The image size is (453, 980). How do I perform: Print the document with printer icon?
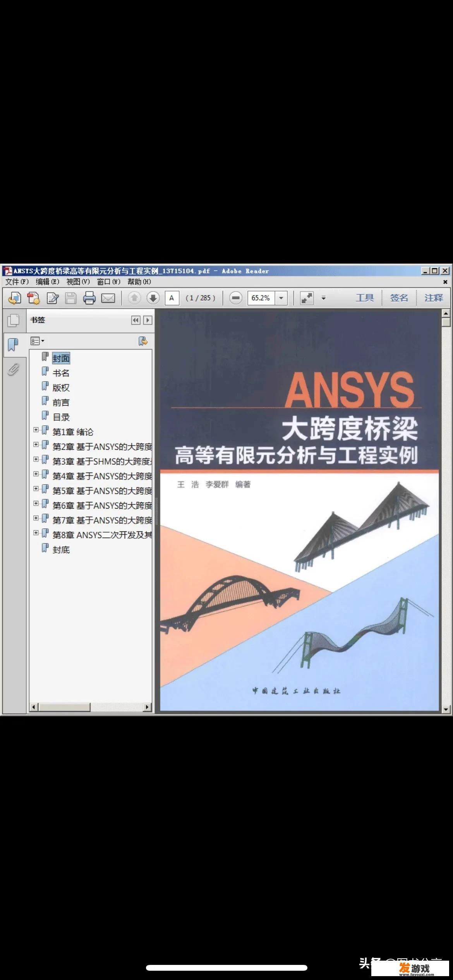(x=89, y=298)
